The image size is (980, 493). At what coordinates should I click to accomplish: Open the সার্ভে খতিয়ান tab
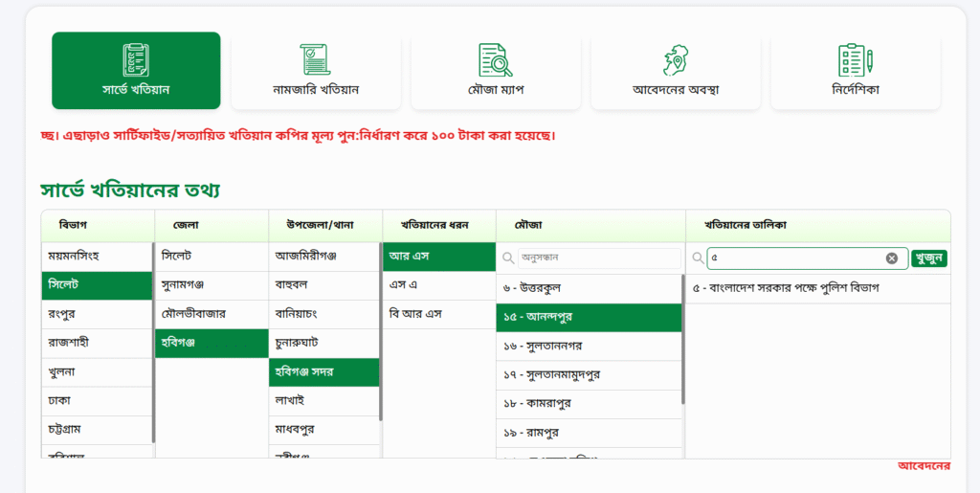pyautogui.click(x=136, y=71)
